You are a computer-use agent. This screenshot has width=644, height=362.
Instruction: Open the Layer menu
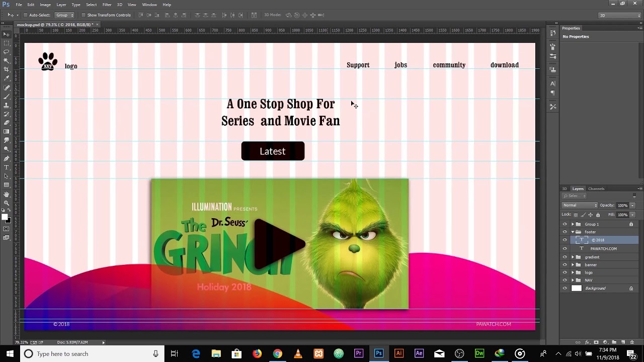[61, 5]
